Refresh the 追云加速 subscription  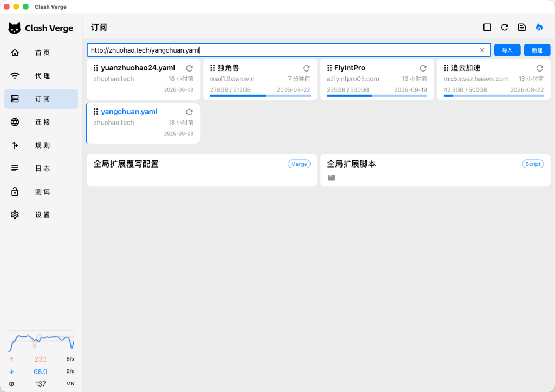point(539,68)
